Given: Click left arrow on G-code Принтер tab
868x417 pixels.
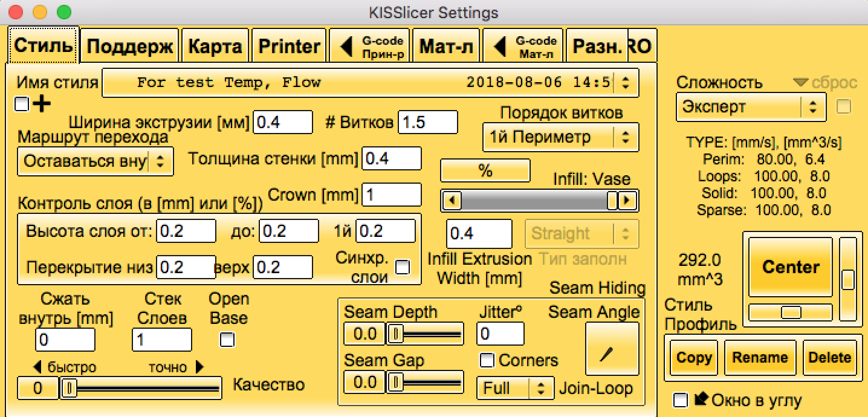Looking at the screenshot, I should pos(346,47).
